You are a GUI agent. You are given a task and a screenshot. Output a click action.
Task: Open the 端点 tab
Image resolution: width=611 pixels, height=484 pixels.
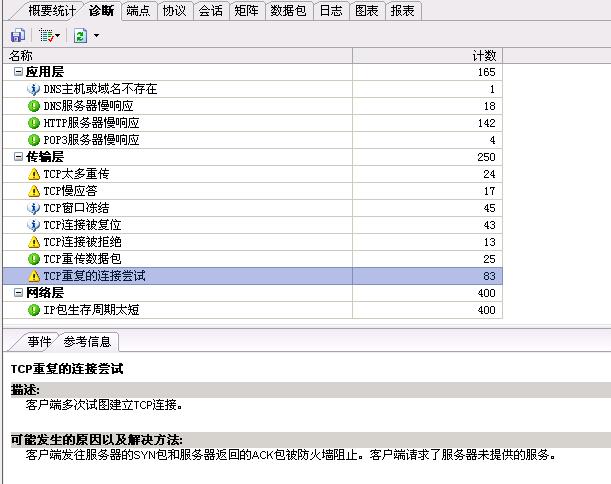[x=138, y=11]
